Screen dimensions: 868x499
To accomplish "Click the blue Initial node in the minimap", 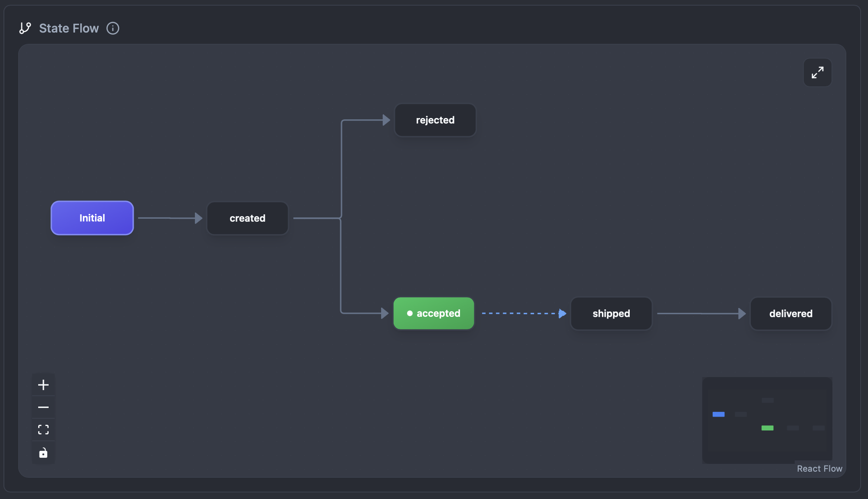I will click(718, 414).
